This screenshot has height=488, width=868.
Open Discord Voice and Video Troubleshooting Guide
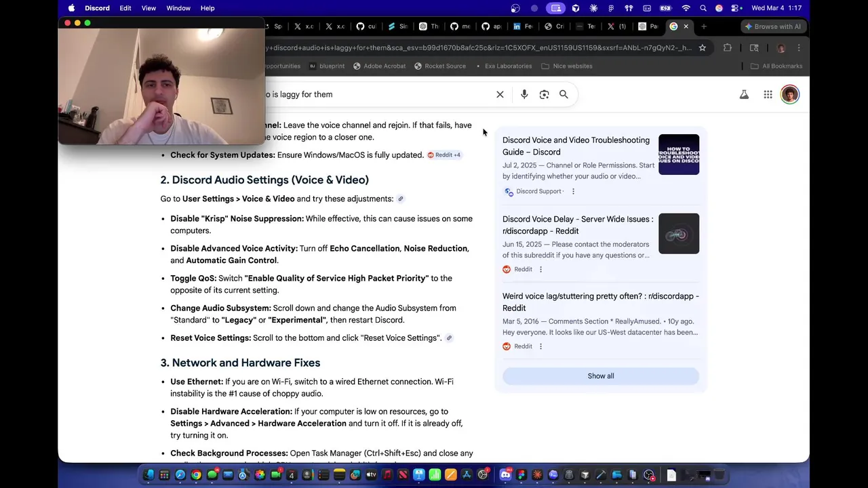click(x=576, y=146)
